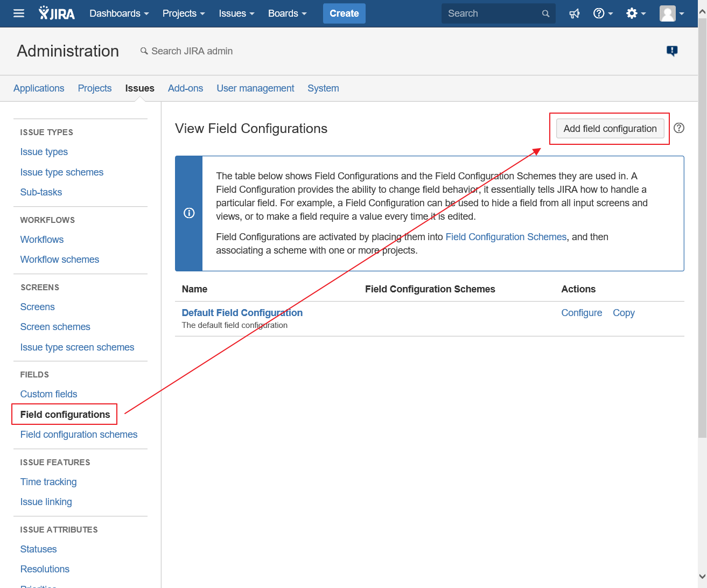This screenshot has width=707, height=588.
Task: Switch to the Projects admin tab
Action: pyautogui.click(x=95, y=88)
